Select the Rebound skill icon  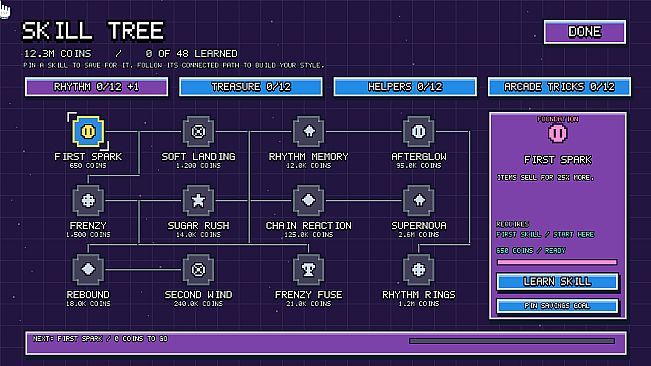click(88, 270)
